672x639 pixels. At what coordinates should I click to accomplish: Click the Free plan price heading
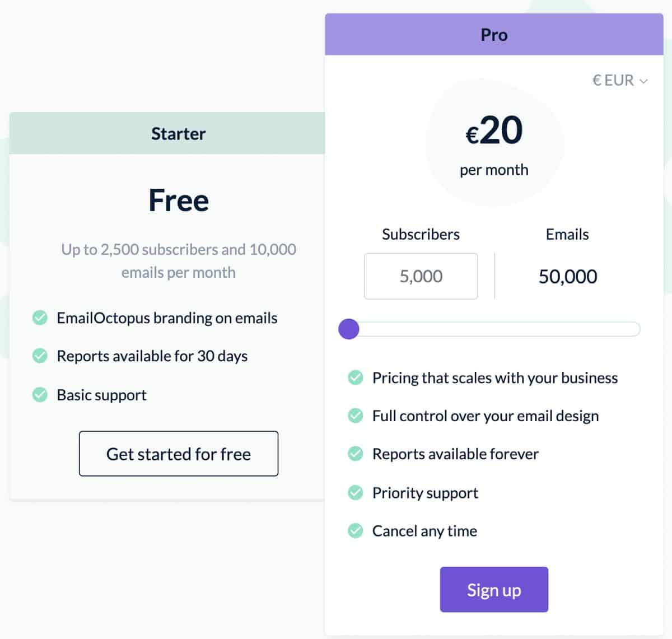179,200
